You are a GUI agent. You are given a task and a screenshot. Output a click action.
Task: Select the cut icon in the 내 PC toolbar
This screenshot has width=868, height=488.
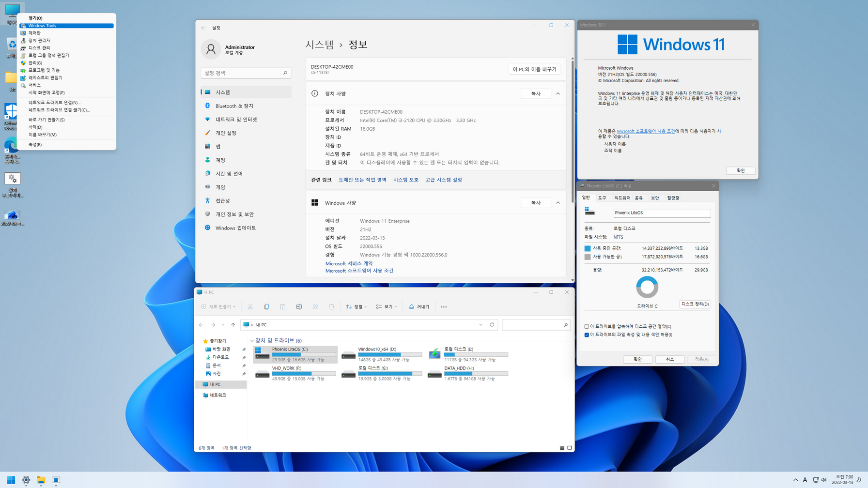[x=250, y=306]
